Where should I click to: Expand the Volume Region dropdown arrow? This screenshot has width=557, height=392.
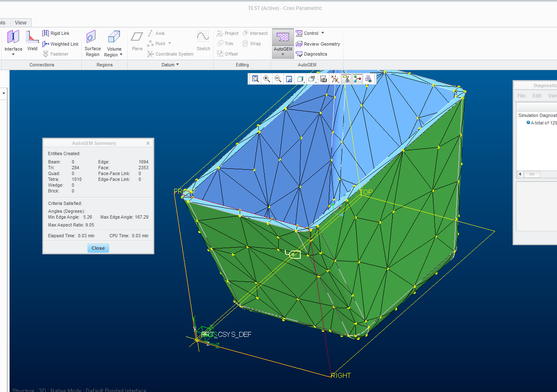click(121, 55)
